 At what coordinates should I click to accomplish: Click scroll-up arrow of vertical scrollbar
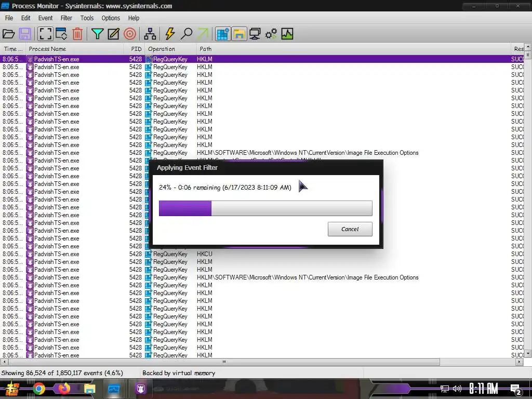pyautogui.click(x=528, y=46)
